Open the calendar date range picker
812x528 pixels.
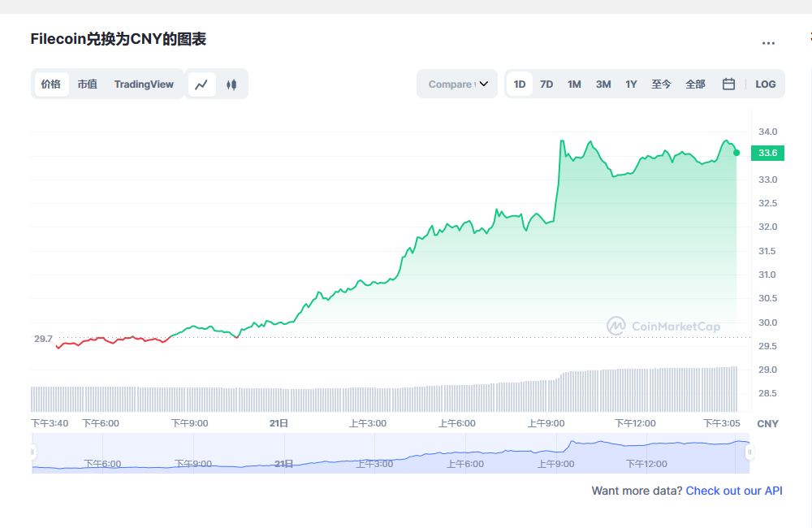tap(728, 84)
